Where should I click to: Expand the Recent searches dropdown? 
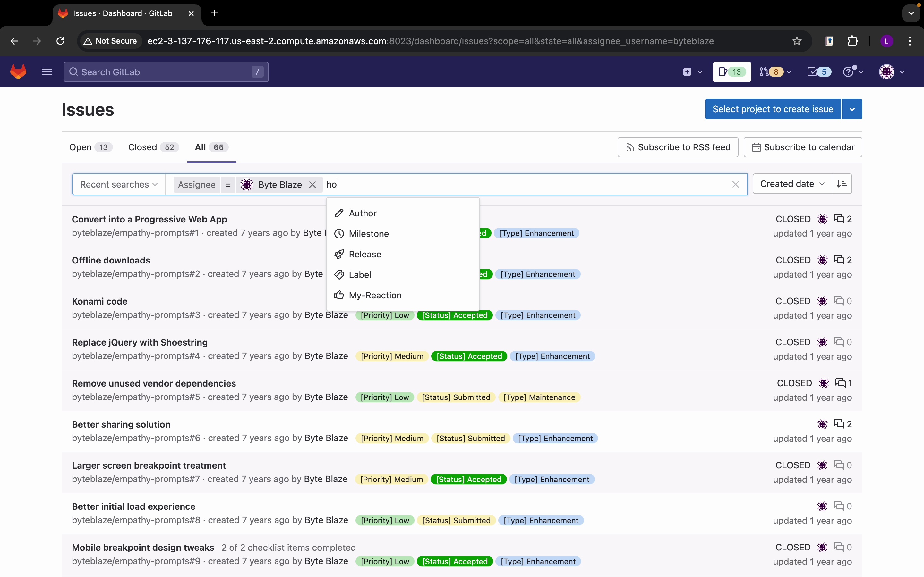point(119,185)
